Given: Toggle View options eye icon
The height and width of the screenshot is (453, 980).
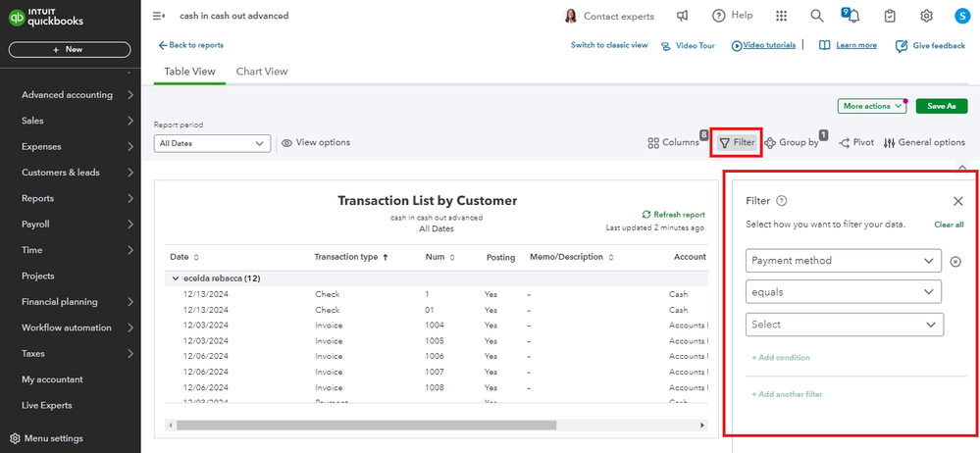Looking at the screenshot, I should [x=287, y=143].
